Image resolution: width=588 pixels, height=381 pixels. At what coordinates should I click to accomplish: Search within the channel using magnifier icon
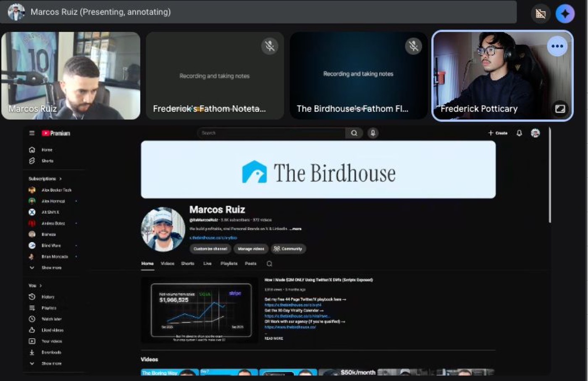[269, 264]
